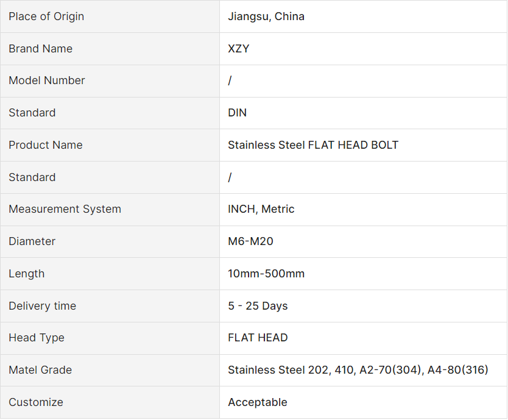508x420 pixels.
Task: Click the "Place of Origin" label cell
Action: (46, 16)
